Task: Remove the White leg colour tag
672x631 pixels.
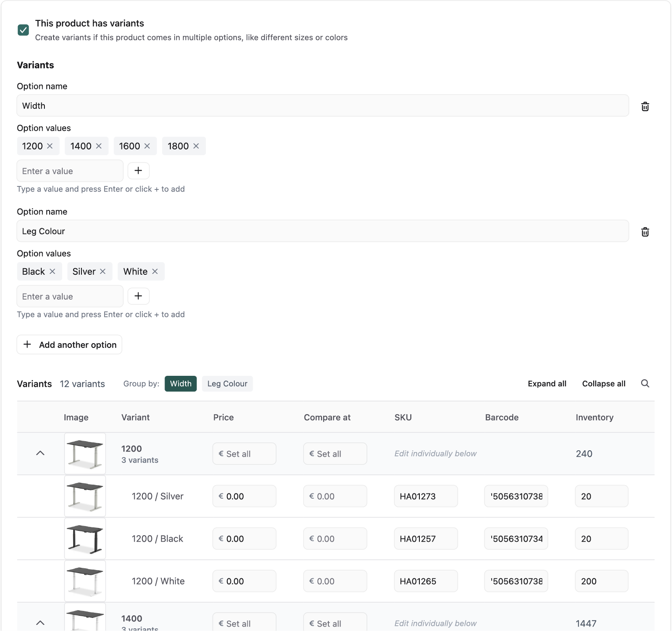Action: [x=155, y=271]
